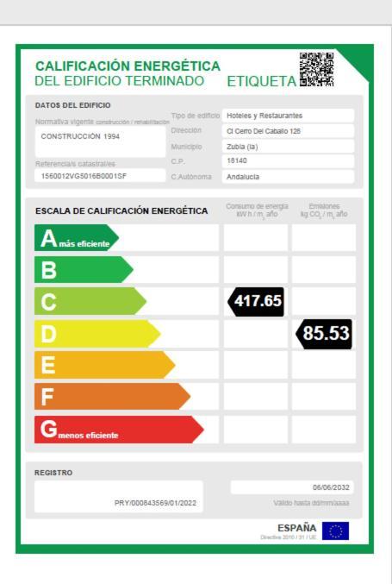Select the green A más eficiente arrow

pyautogui.click(x=77, y=237)
